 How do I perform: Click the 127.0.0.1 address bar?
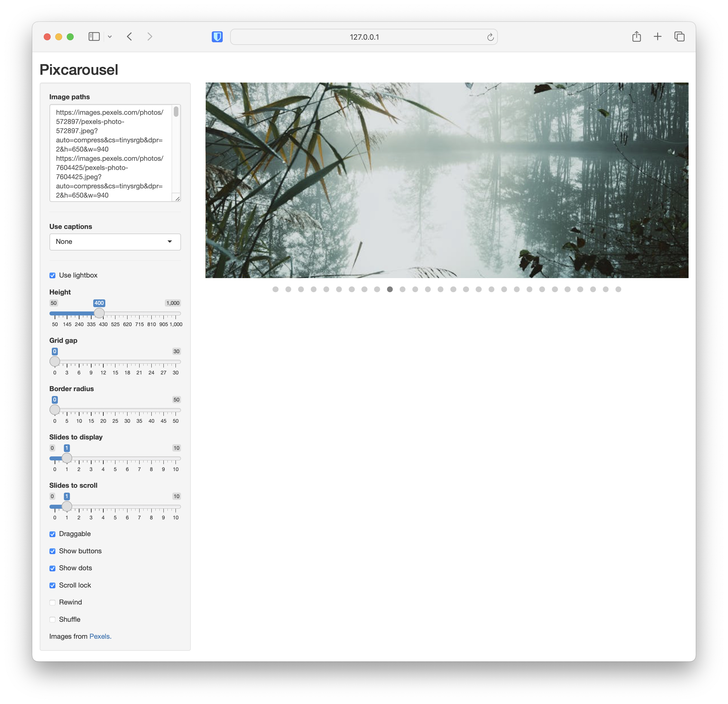[x=364, y=37]
